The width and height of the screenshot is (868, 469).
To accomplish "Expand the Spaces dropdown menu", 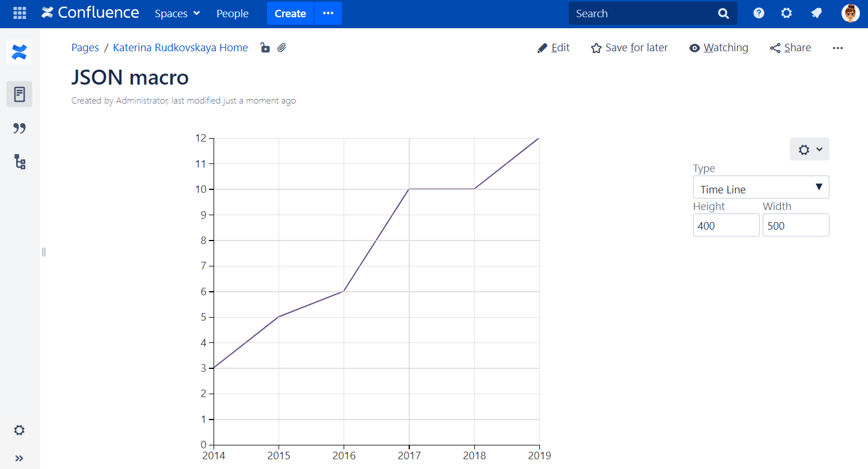I will [x=177, y=13].
